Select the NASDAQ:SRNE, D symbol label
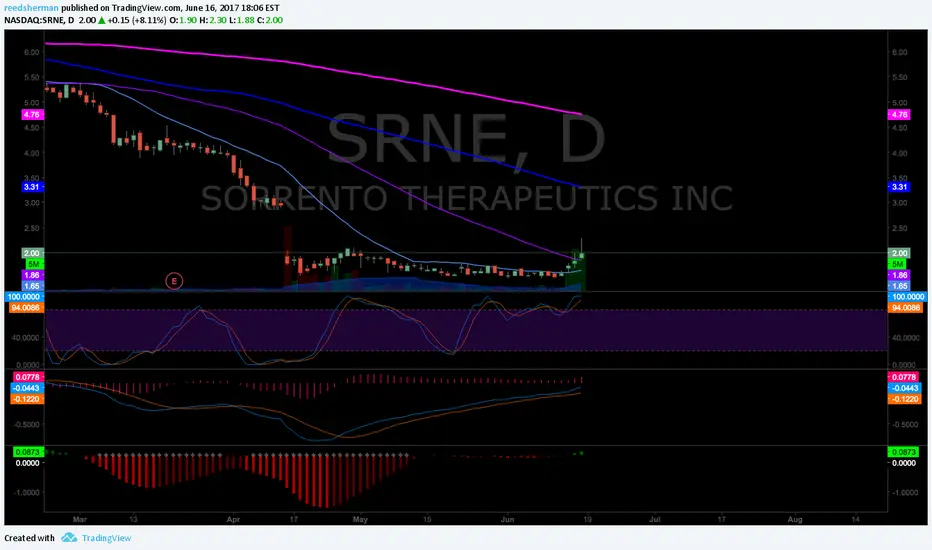 tap(39, 20)
